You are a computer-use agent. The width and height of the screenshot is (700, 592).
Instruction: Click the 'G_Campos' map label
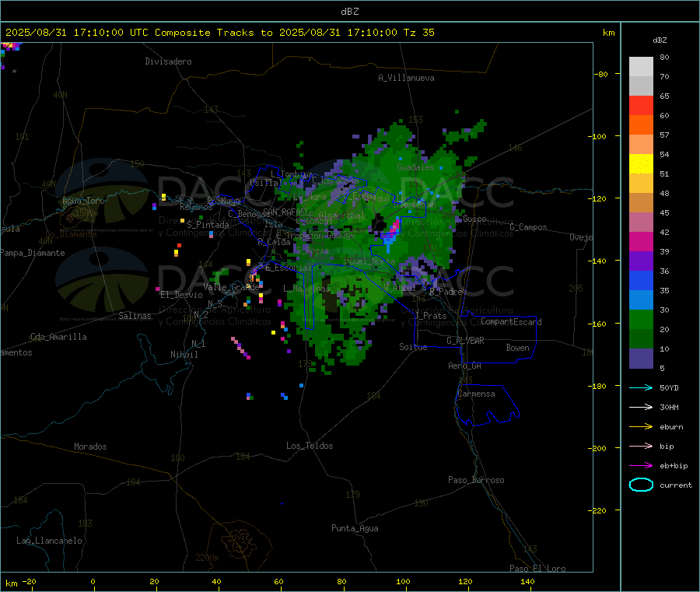coord(528,227)
